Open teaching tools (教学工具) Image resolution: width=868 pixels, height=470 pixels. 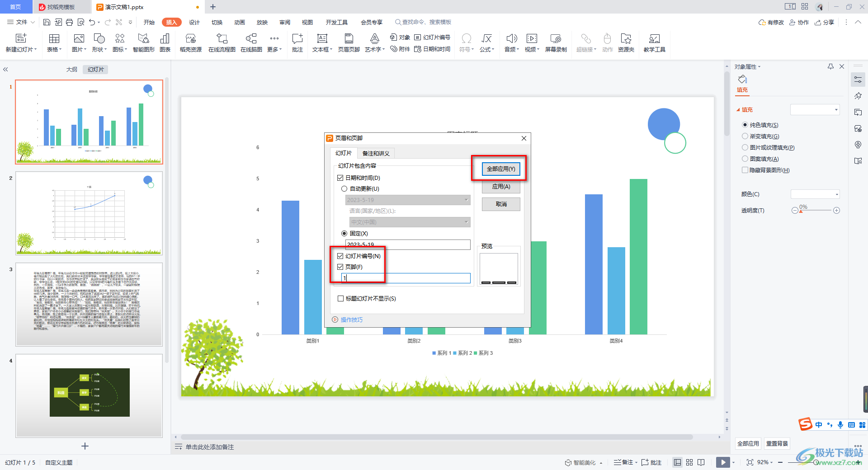point(655,43)
